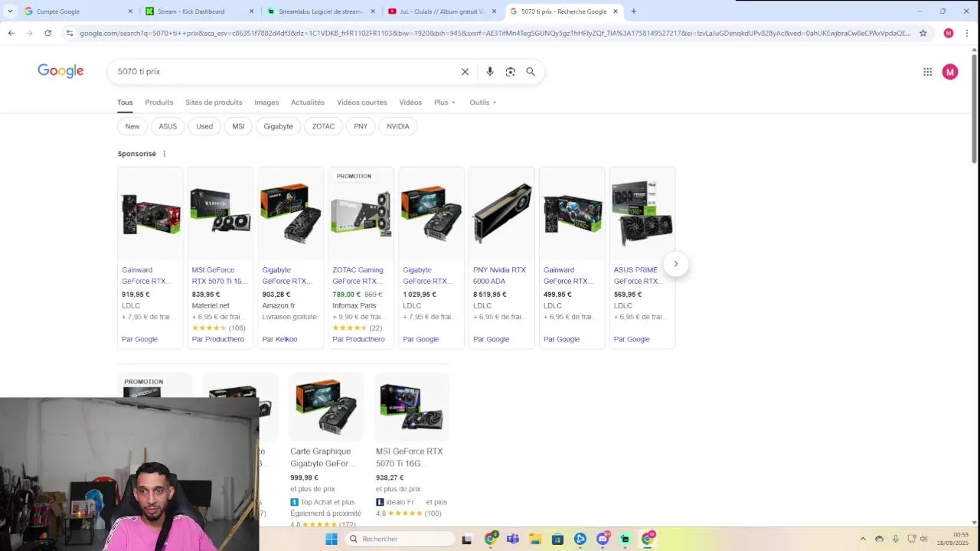980x551 pixels.
Task: Click the browser address bar URL
Action: point(495,33)
